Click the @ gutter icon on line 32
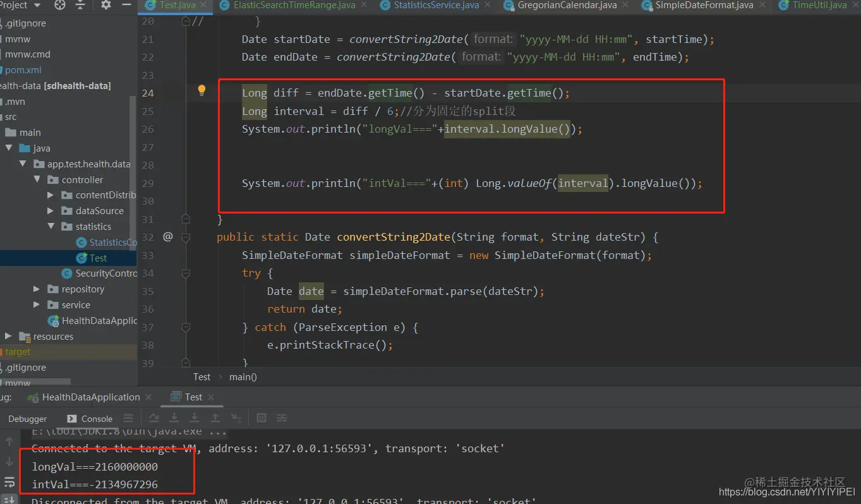 [167, 237]
